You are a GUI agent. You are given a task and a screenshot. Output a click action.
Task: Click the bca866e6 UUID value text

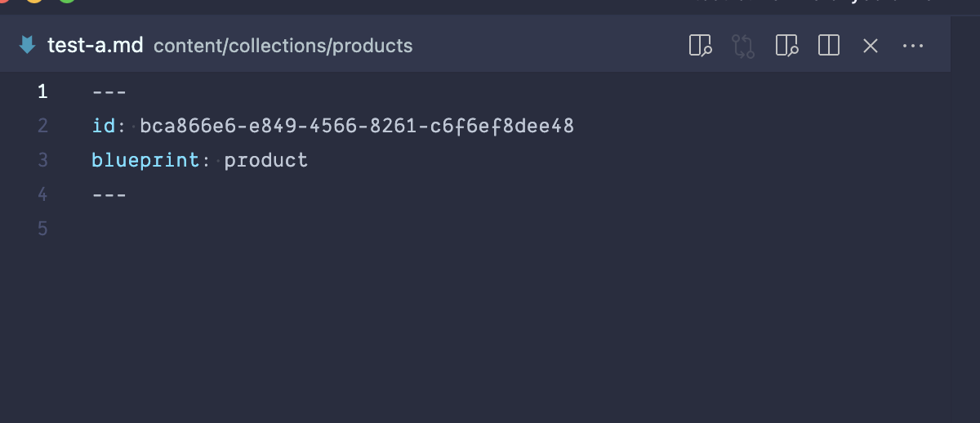(357, 126)
